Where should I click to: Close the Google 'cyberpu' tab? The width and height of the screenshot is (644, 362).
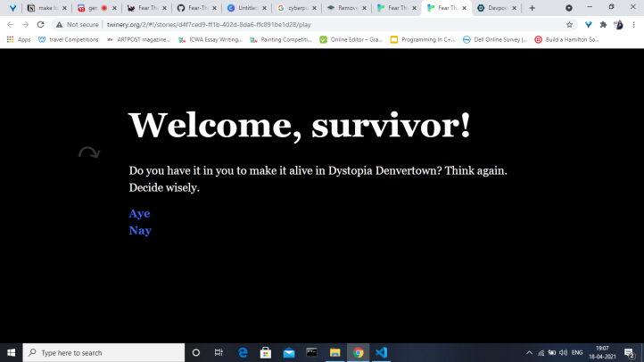pyautogui.click(x=314, y=8)
